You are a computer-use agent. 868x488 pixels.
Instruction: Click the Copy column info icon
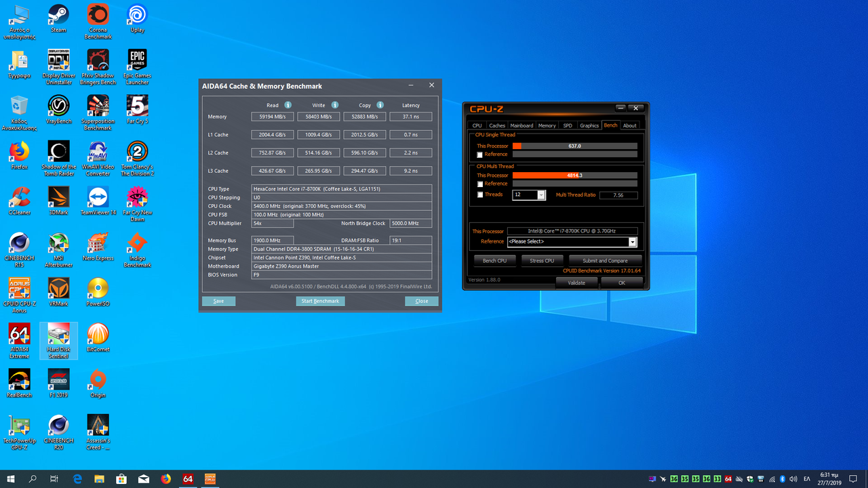point(380,105)
